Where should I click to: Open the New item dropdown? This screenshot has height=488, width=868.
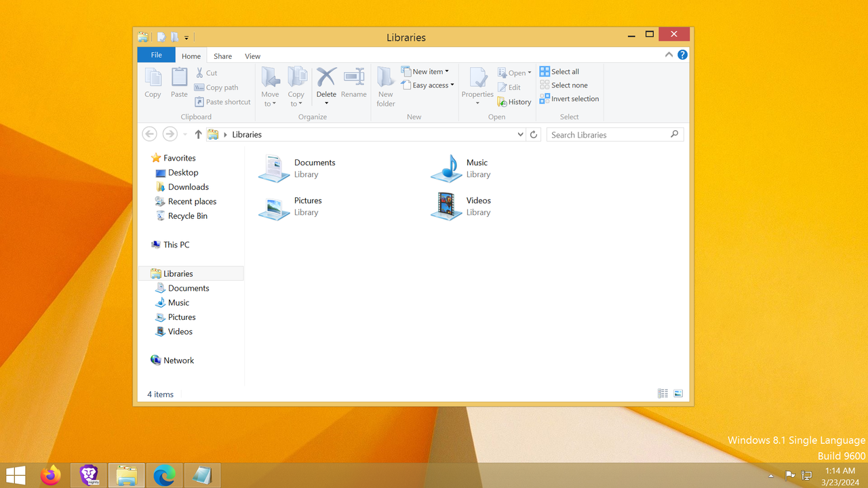point(425,71)
